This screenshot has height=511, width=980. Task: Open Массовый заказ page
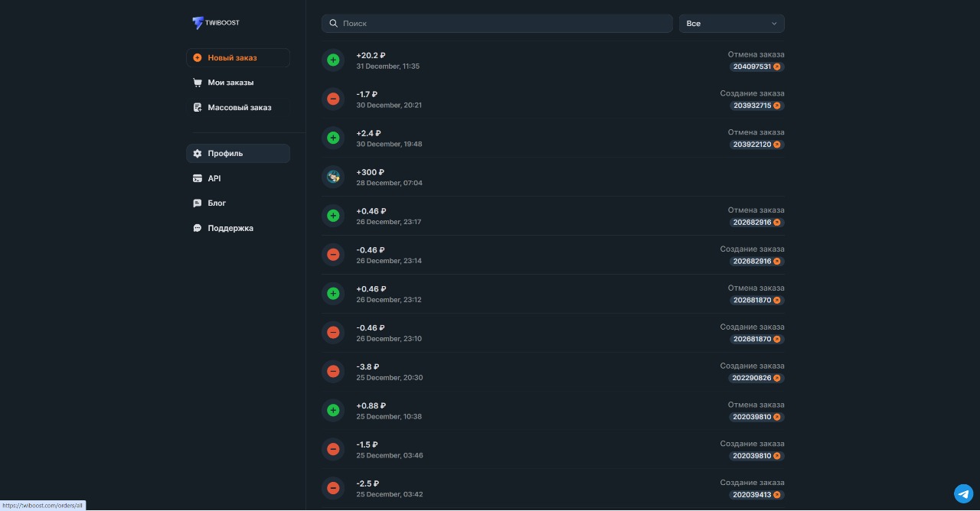point(237,108)
